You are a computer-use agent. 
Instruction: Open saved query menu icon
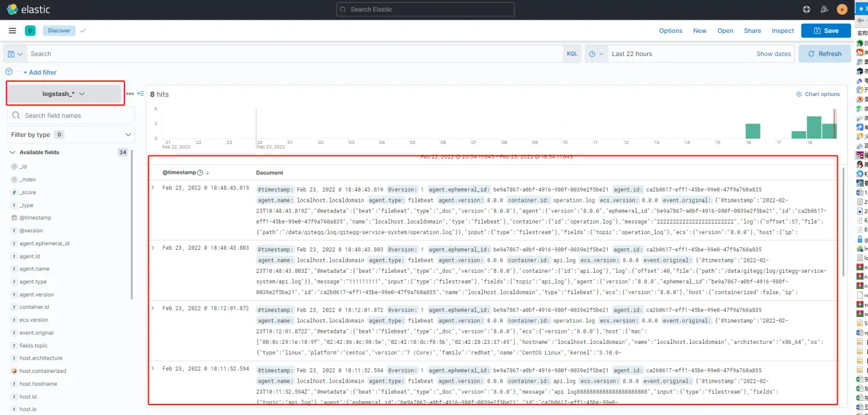[x=15, y=54]
